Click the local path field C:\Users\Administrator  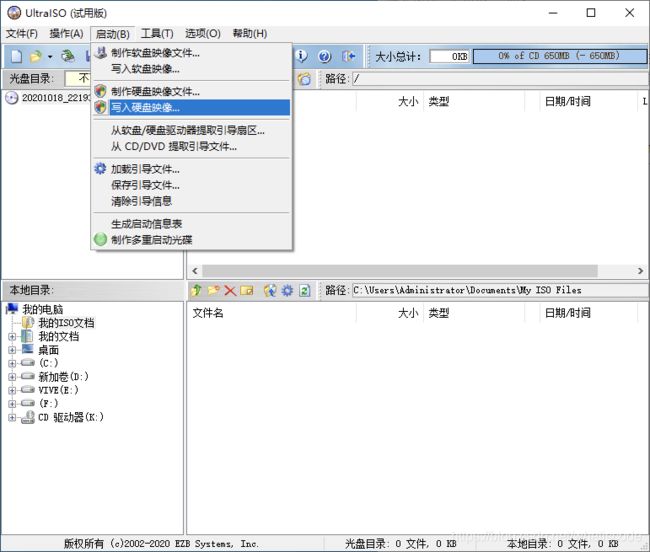click(x=500, y=290)
